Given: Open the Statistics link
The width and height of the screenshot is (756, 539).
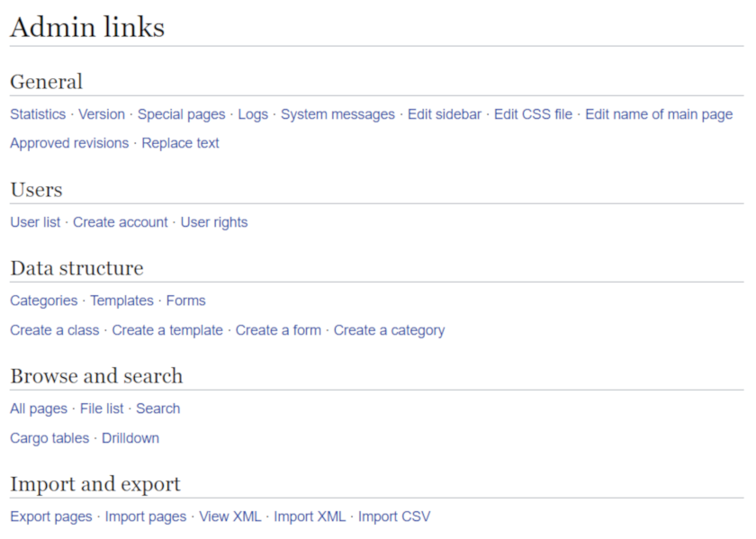Looking at the screenshot, I should (38, 114).
